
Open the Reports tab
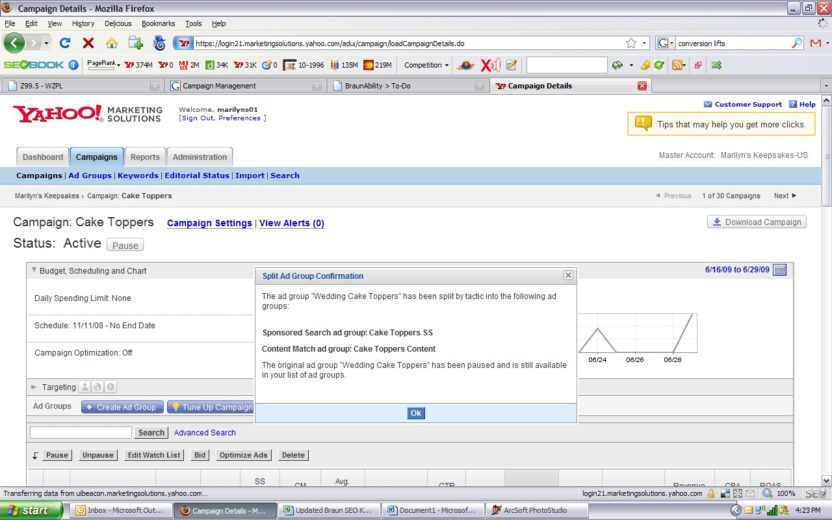pyautogui.click(x=145, y=157)
